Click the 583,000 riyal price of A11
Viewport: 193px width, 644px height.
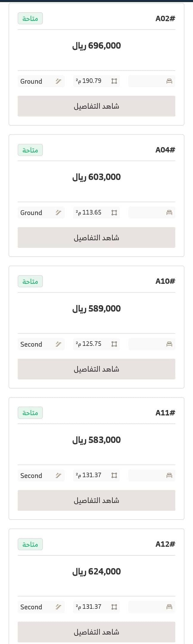coord(96,440)
